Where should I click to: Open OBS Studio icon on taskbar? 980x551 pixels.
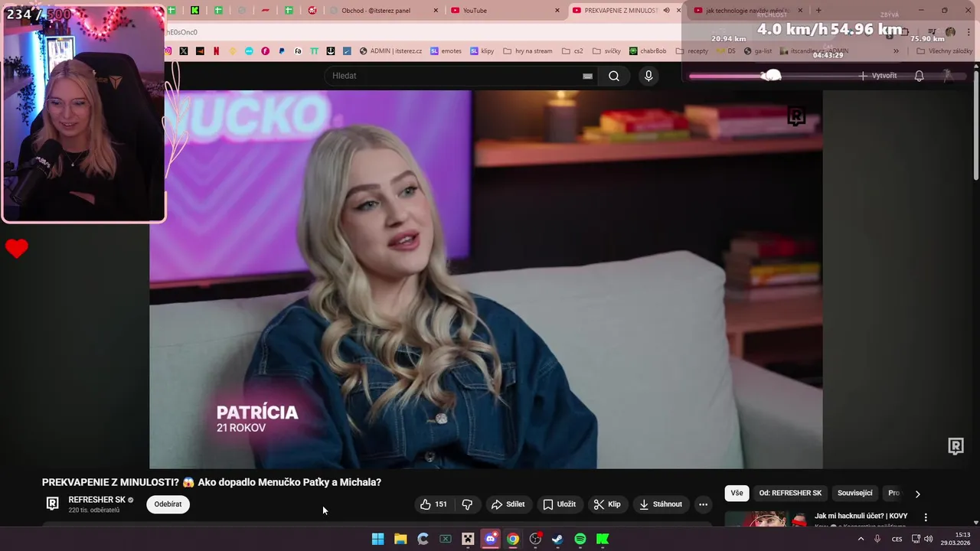coord(535,539)
